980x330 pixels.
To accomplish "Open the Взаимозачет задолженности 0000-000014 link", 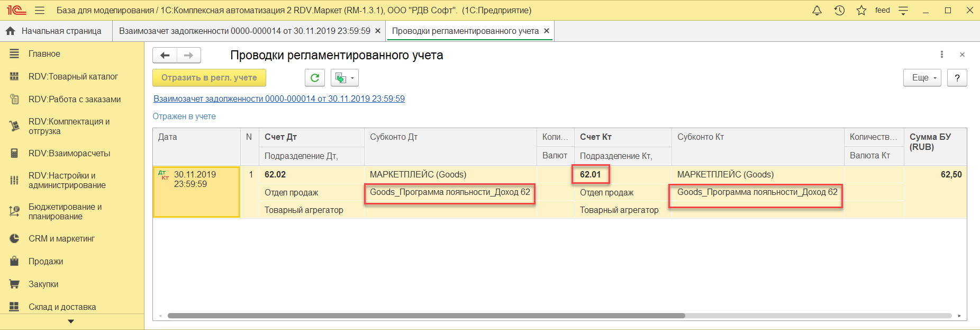I will pos(279,99).
